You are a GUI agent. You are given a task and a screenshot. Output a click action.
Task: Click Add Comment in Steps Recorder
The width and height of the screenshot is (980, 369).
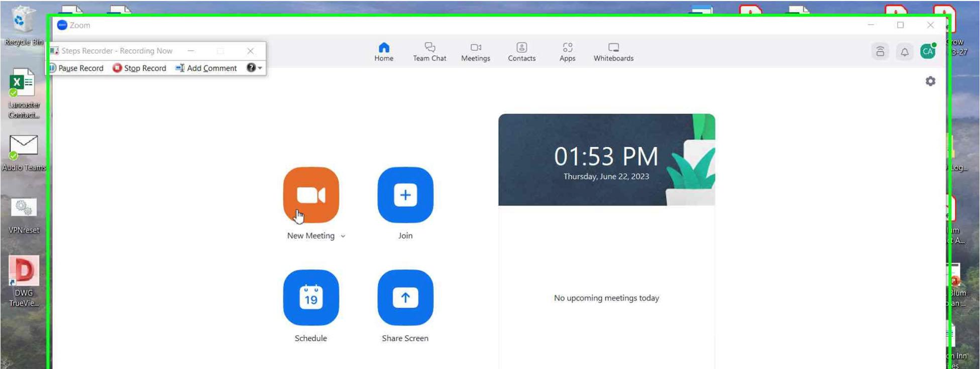pyautogui.click(x=206, y=68)
